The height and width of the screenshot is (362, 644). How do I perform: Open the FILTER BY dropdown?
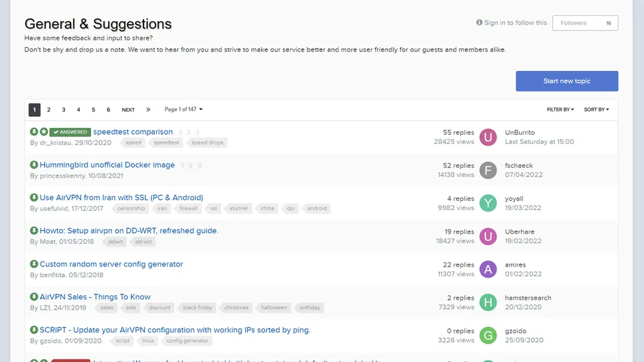[560, 109]
